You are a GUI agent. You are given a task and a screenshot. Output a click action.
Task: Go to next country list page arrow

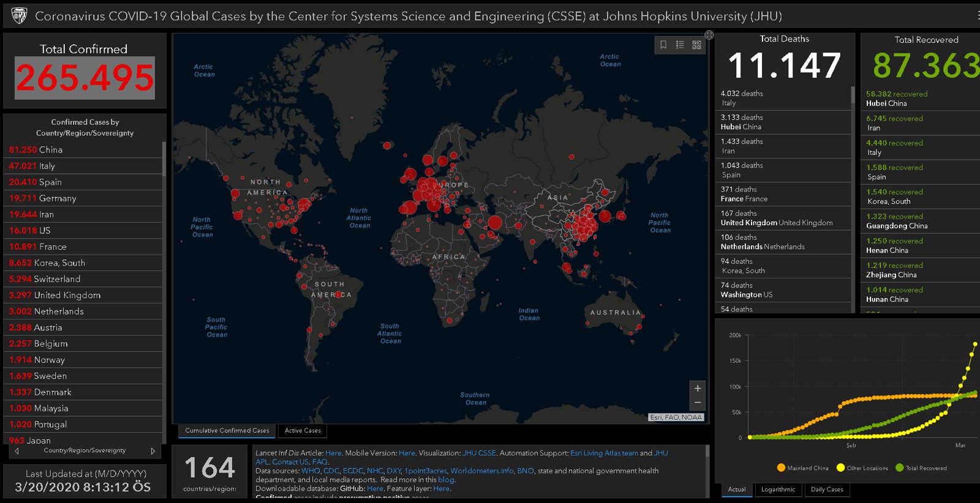[153, 451]
